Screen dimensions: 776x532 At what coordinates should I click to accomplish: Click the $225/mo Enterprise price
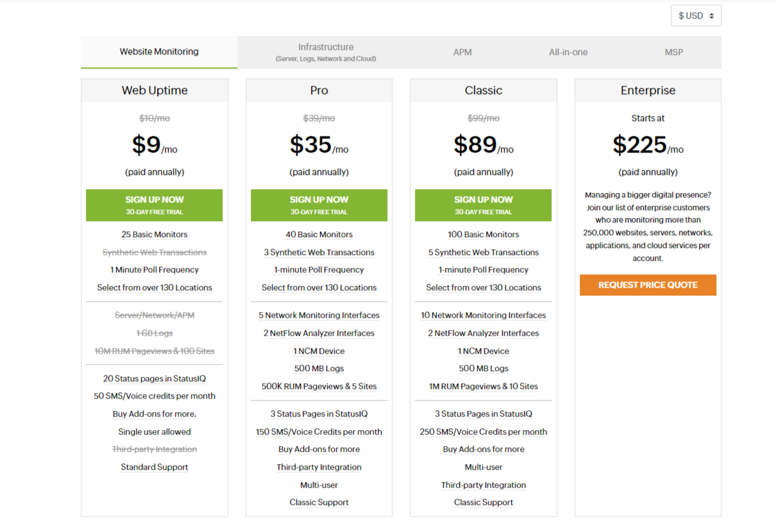[648, 145]
